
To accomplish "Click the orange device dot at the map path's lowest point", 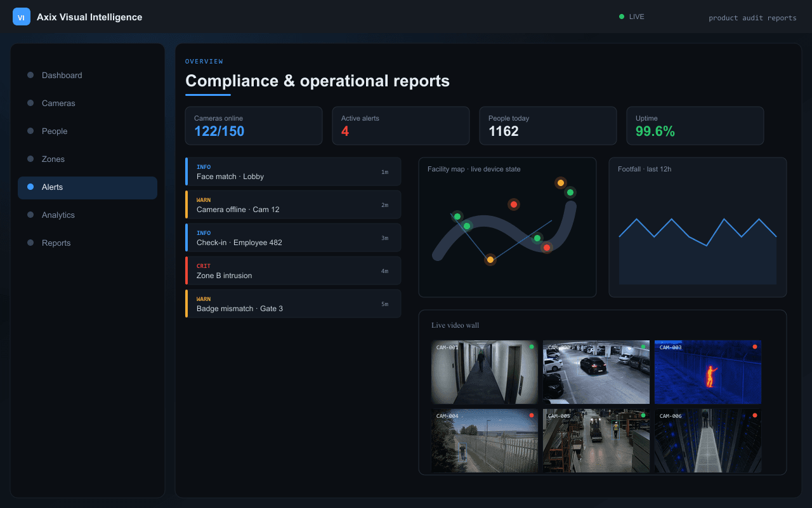I will 490,260.
